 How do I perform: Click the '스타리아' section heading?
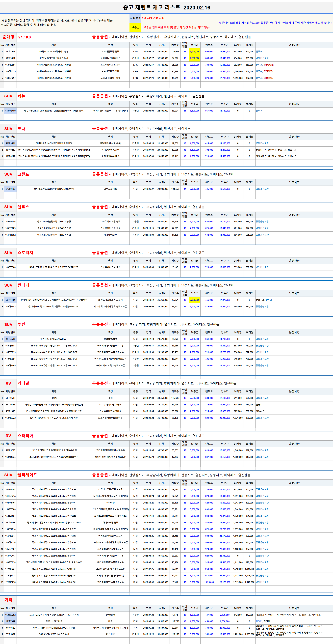coord(25,436)
